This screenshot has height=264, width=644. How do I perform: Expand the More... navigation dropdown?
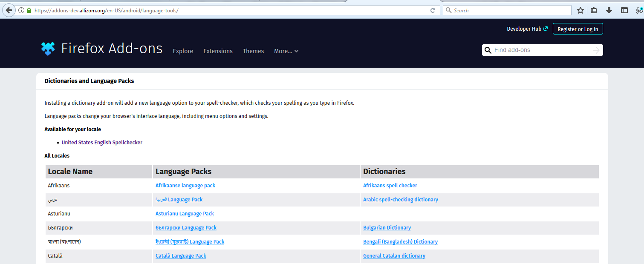click(x=286, y=51)
